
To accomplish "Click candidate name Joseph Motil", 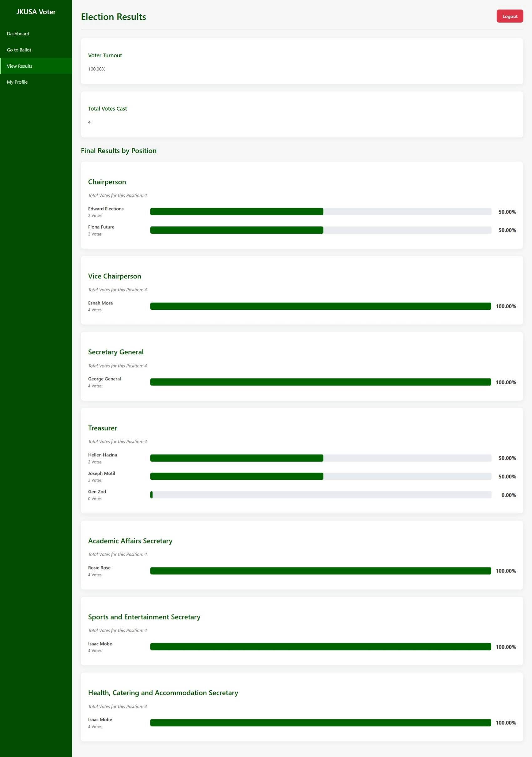I will (101, 473).
